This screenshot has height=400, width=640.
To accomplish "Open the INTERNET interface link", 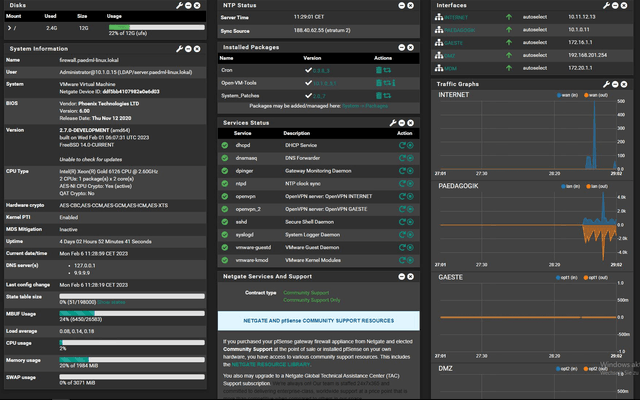I will [x=456, y=17].
